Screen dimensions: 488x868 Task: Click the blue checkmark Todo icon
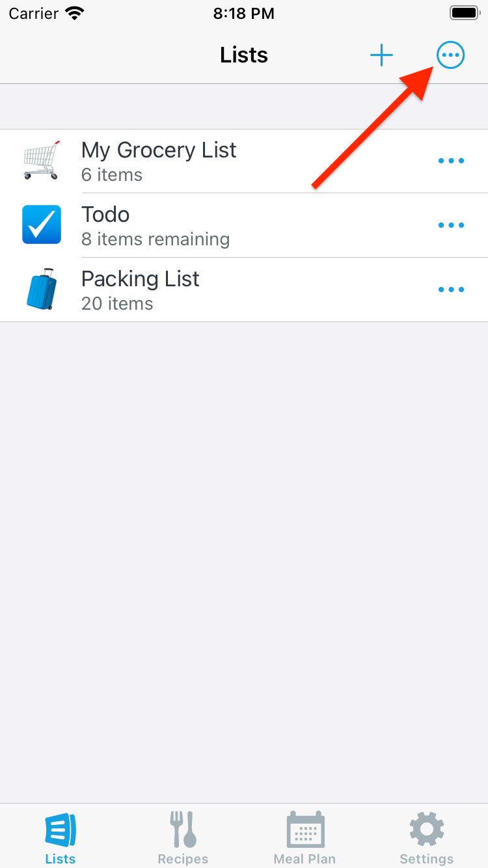(42, 224)
